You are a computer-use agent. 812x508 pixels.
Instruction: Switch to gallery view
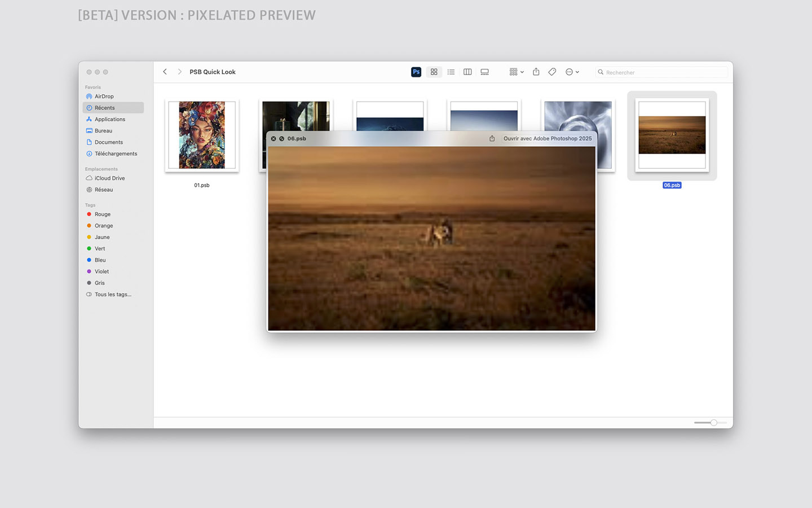point(484,72)
